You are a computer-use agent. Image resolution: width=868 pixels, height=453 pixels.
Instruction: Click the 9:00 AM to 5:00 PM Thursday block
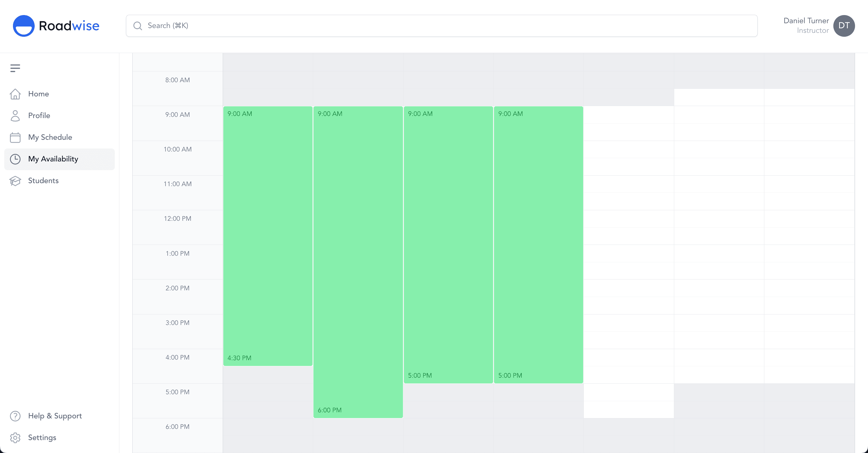[538, 245]
